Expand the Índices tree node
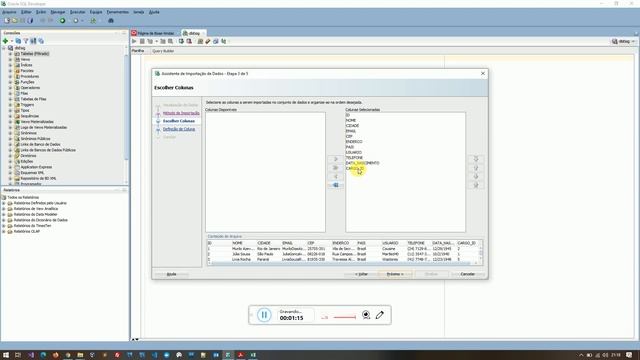The height and width of the screenshot is (360, 640). tap(10, 65)
